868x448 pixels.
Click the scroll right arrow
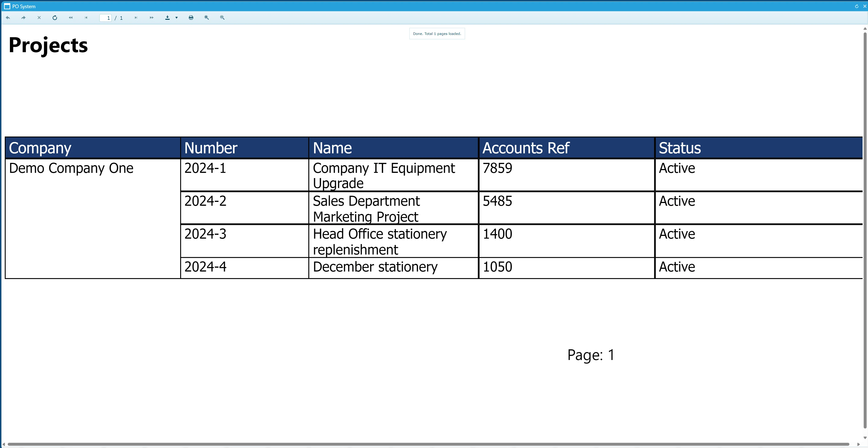point(858,444)
